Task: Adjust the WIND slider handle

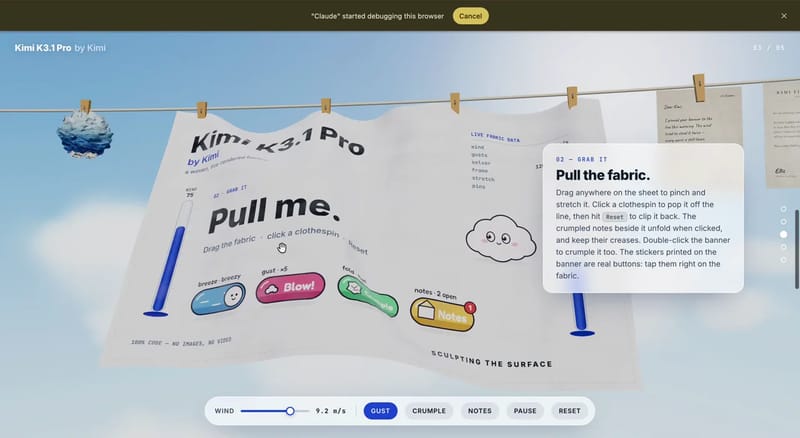Action: click(290, 411)
